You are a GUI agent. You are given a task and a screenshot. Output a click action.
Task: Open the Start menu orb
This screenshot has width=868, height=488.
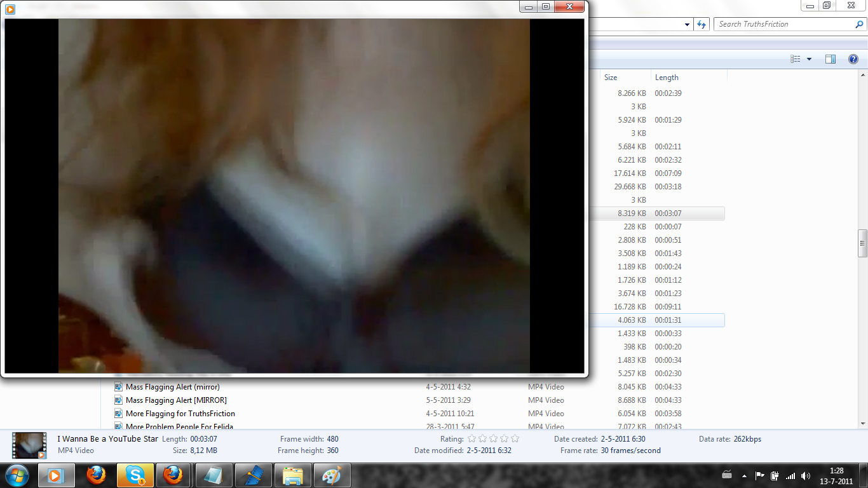click(x=17, y=475)
